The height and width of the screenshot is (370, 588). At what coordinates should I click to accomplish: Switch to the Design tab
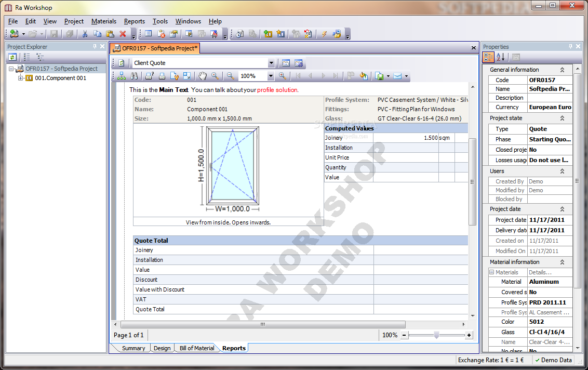[162, 348]
